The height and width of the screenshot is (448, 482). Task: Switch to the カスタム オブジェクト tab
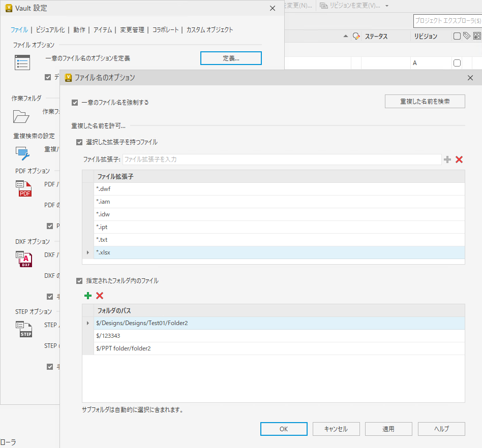[x=209, y=30]
